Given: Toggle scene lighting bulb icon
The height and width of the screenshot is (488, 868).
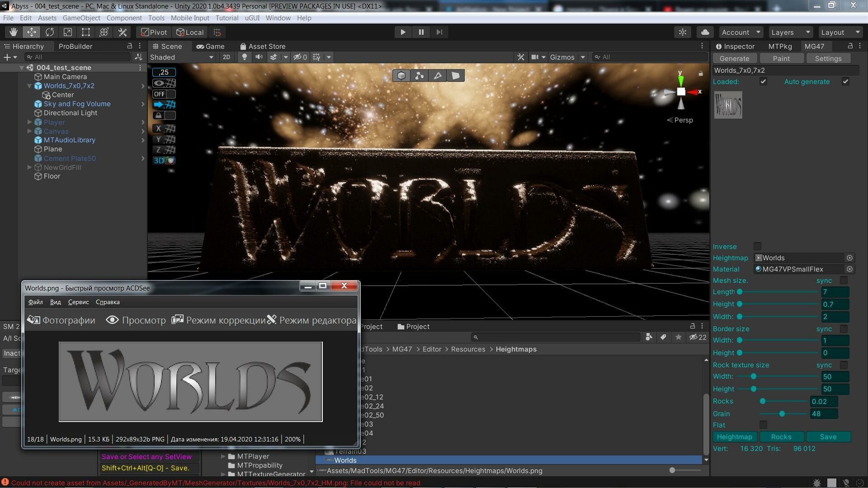Looking at the screenshot, I should coord(244,57).
